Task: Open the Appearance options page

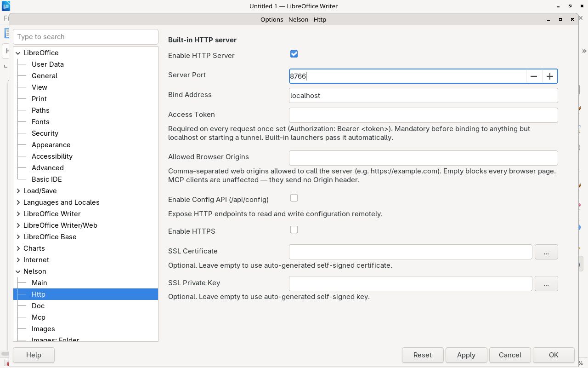Action: [51, 145]
